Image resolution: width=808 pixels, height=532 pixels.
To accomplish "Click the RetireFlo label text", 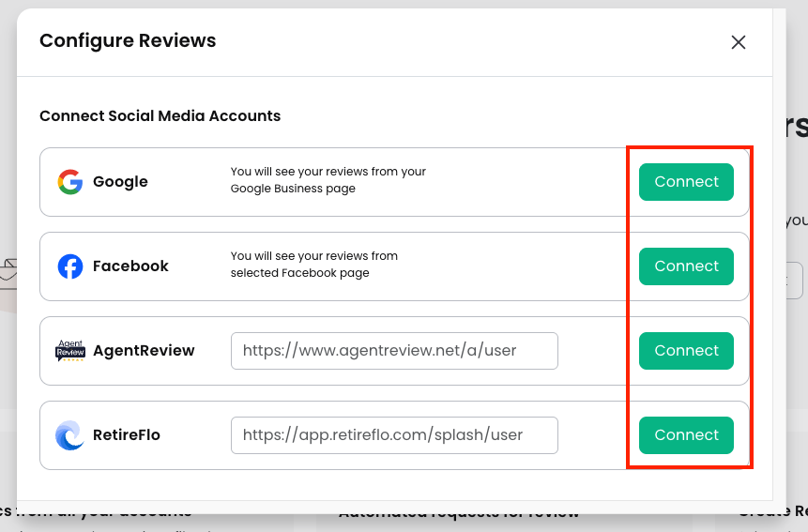I will click(127, 435).
